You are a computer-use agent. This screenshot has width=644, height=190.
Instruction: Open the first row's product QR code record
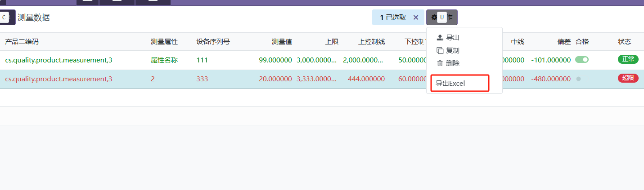tap(59, 60)
